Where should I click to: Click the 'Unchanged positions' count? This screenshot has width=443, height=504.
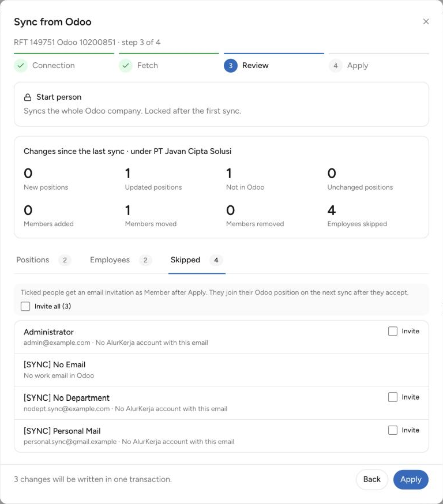[332, 173]
